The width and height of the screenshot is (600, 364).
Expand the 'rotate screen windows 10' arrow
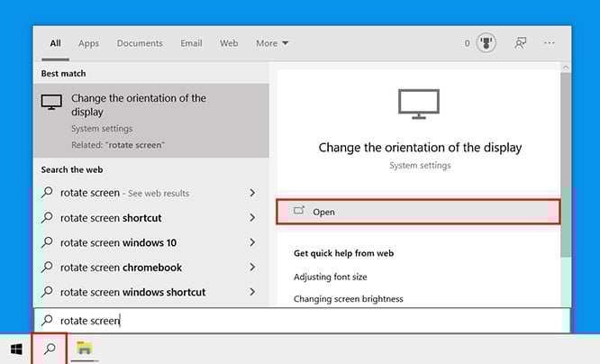click(252, 242)
